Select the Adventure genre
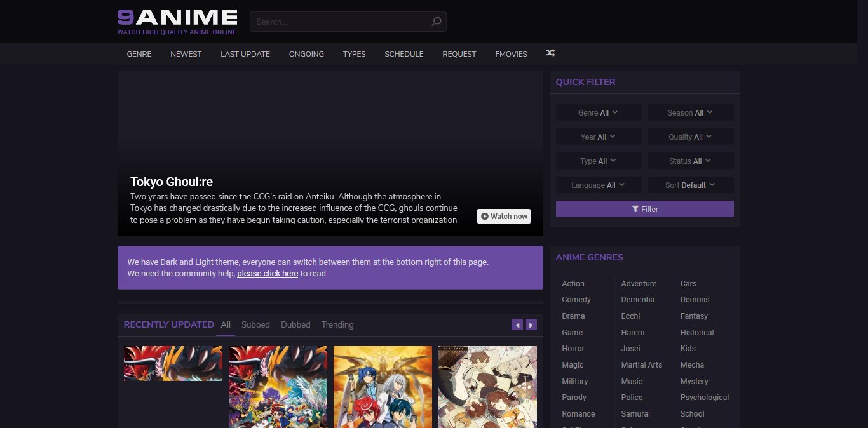Viewport: 868px width, 428px height. (639, 284)
